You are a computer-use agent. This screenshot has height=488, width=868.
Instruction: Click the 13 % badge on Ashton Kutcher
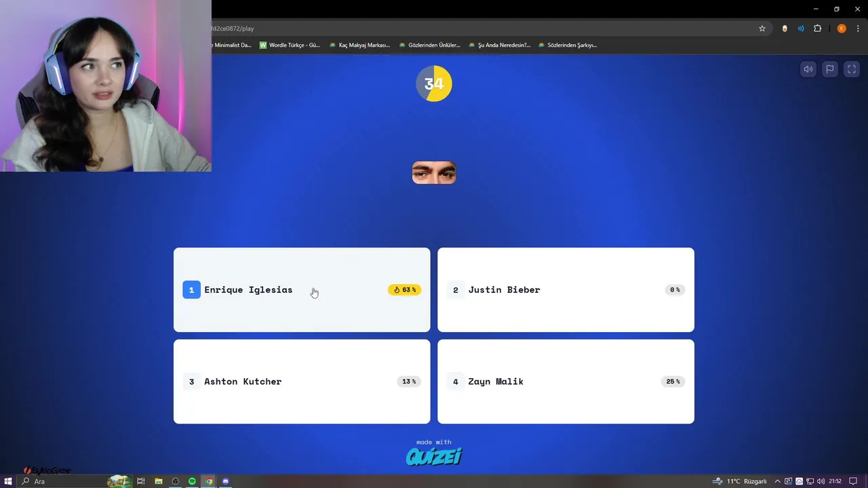[x=409, y=382]
